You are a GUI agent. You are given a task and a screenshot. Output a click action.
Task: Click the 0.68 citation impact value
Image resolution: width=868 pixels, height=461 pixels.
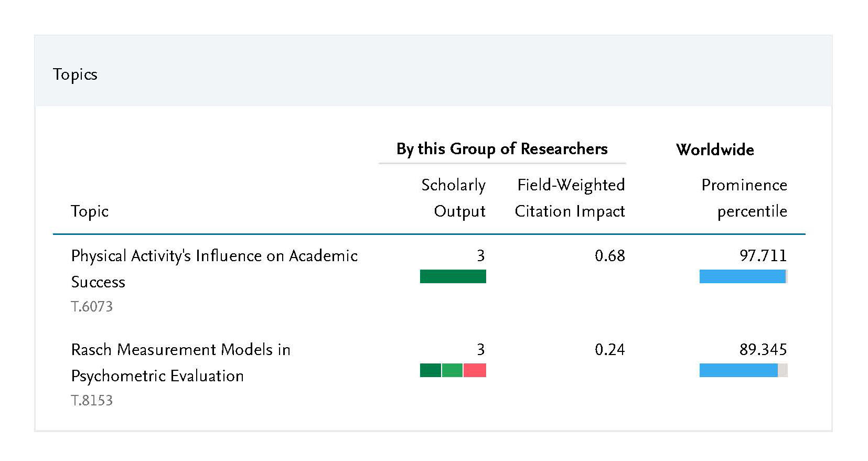pos(610,256)
